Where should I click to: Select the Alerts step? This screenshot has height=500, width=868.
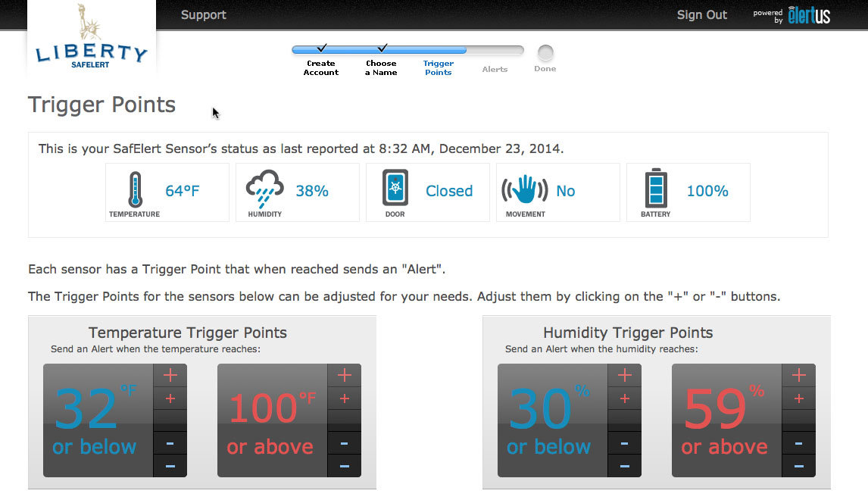(x=495, y=69)
